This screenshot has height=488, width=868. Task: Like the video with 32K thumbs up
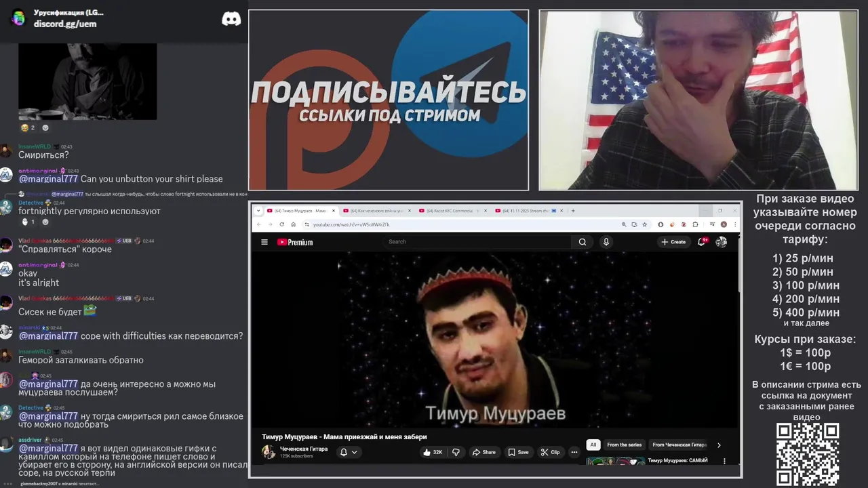click(432, 452)
